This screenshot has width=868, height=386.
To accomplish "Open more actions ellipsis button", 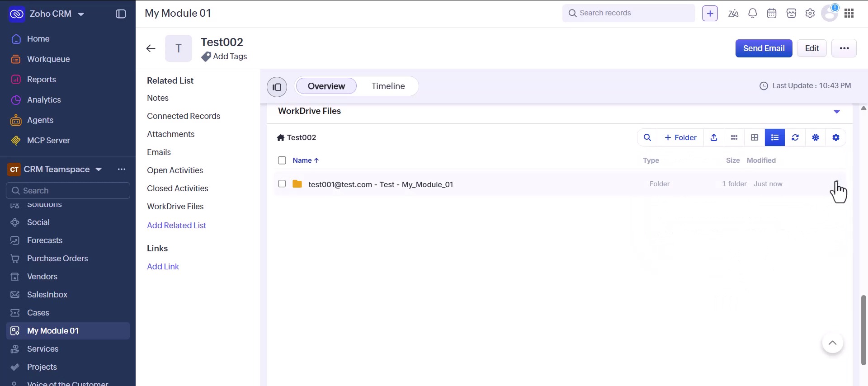I will click(844, 48).
